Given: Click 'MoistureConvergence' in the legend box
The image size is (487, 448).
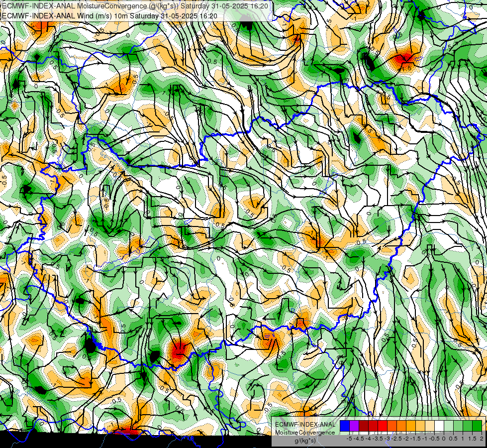Looking at the screenshot, I should (305, 433).
